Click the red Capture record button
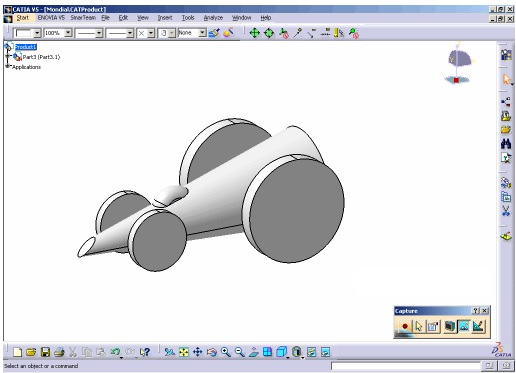 (x=405, y=326)
